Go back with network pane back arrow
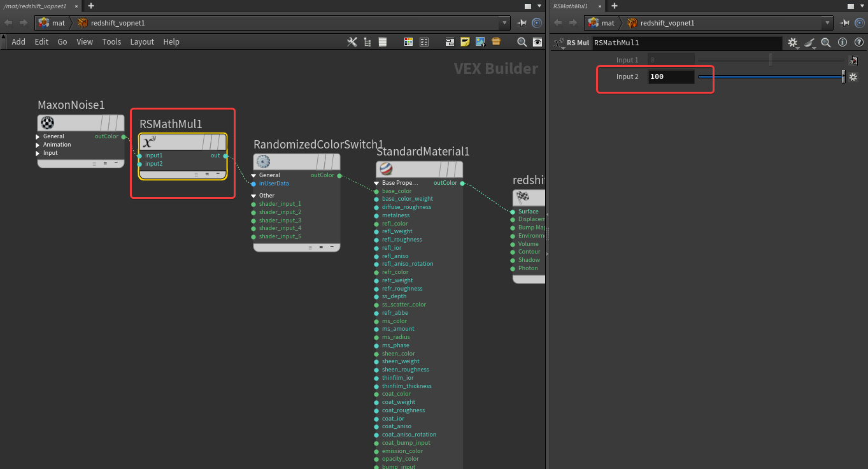 pyautogui.click(x=8, y=23)
